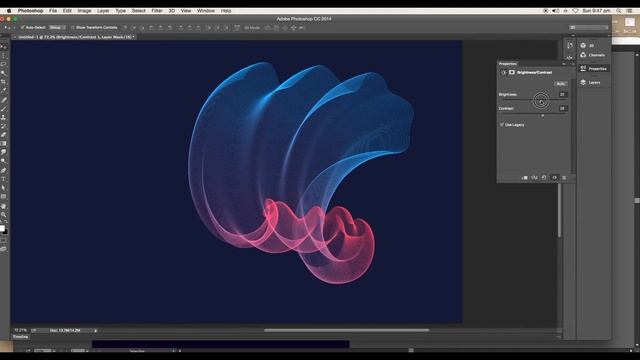Screen dimensions: 640x360
Task: Open the Photoshop application menu
Action: coord(30,11)
